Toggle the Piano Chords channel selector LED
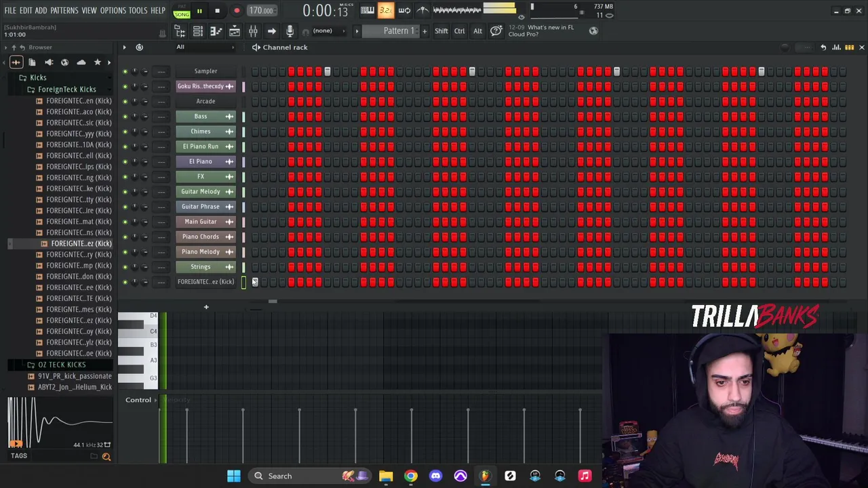Screen dimensions: 868x488 [x=243, y=237]
